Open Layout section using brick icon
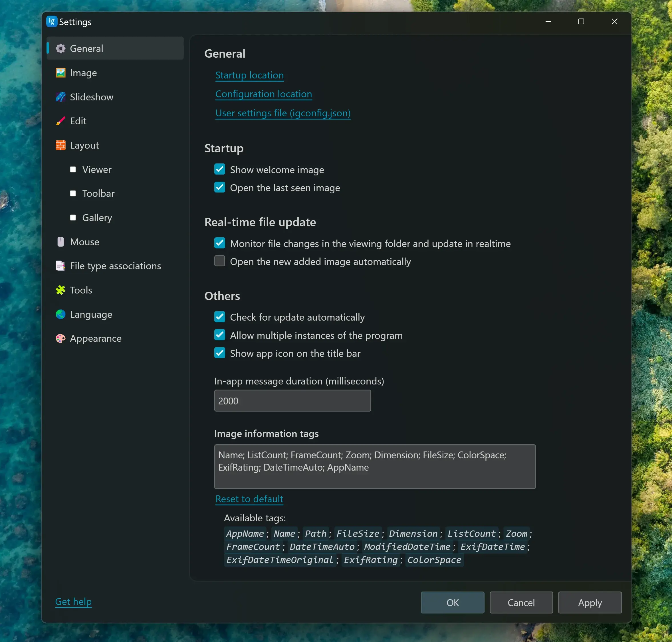 pyautogui.click(x=60, y=145)
